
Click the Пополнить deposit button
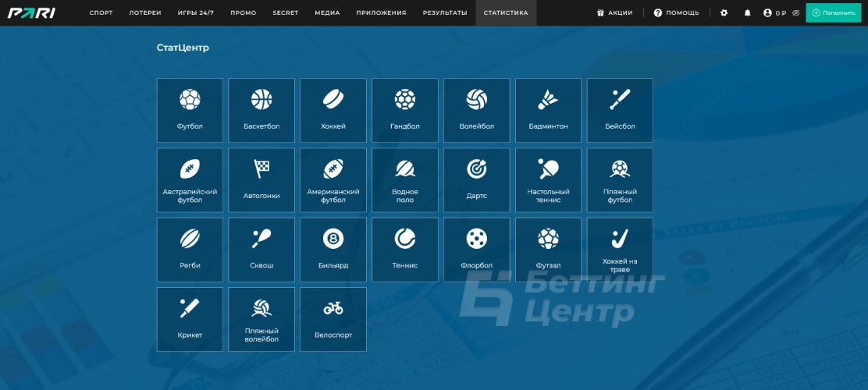click(x=834, y=12)
